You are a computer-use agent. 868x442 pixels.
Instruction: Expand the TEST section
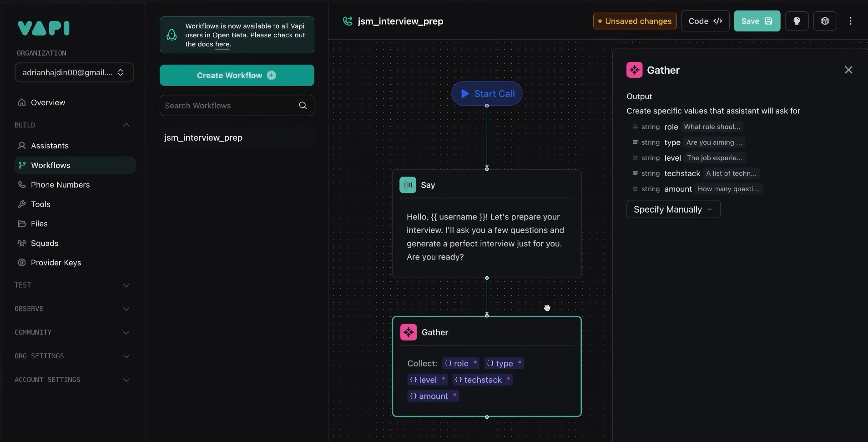pyautogui.click(x=126, y=285)
